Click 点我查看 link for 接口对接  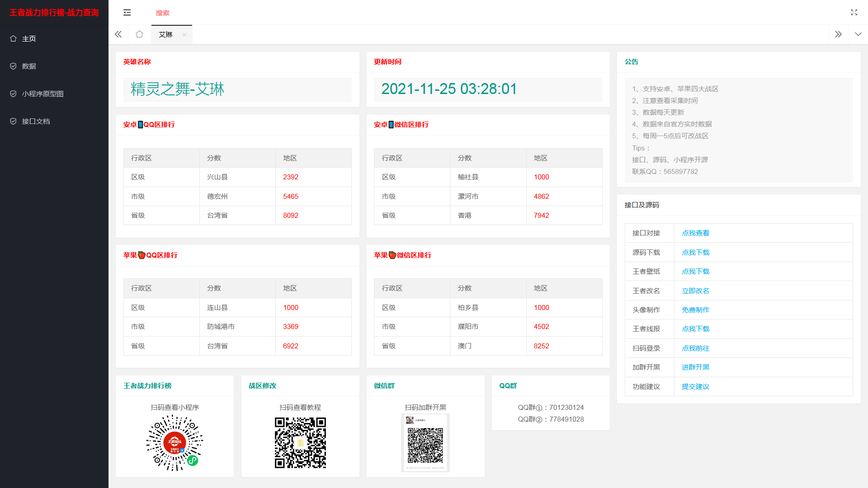pos(695,233)
